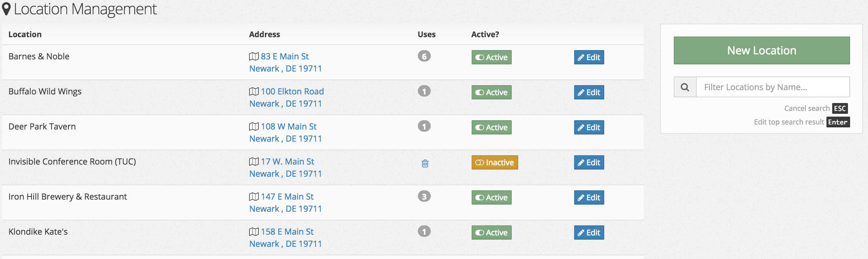Click the Active? column header
This screenshot has height=259, width=868.
point(485,34)
